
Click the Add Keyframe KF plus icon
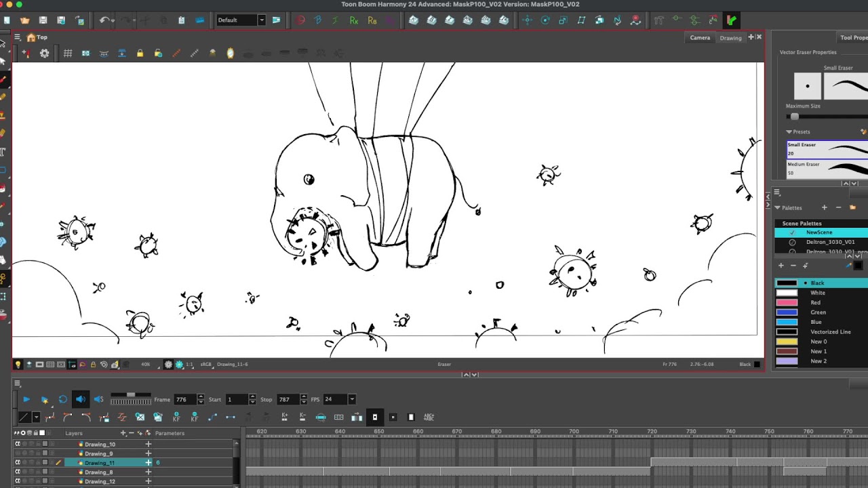pos(176,418)
